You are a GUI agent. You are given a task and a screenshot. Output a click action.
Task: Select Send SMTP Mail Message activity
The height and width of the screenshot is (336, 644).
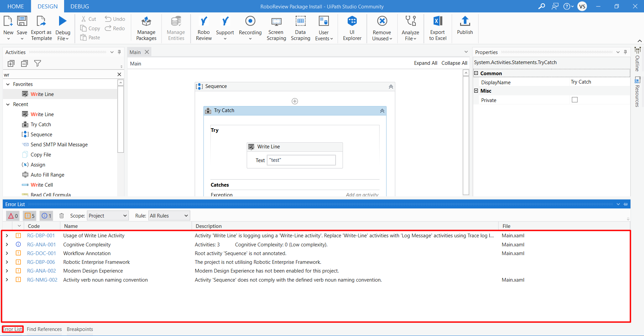pos(59,145)
